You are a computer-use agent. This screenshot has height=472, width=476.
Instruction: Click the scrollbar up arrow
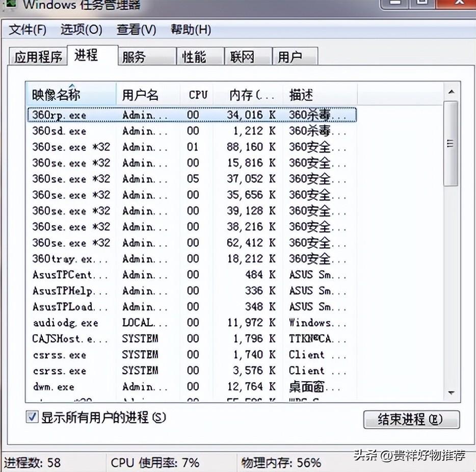[x=451, y=92]
